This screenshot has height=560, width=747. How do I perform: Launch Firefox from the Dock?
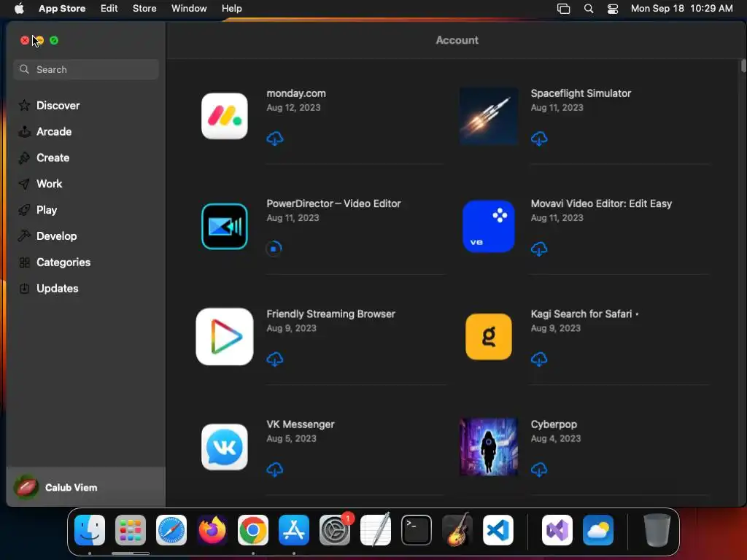(x=212, y=530)
